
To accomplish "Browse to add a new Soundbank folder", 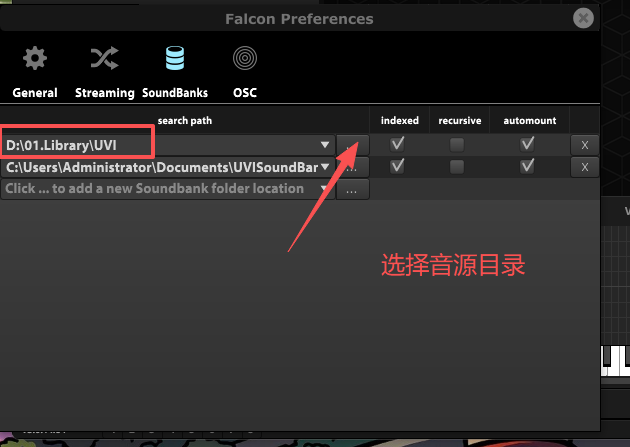I will click(x=352, y=190).
